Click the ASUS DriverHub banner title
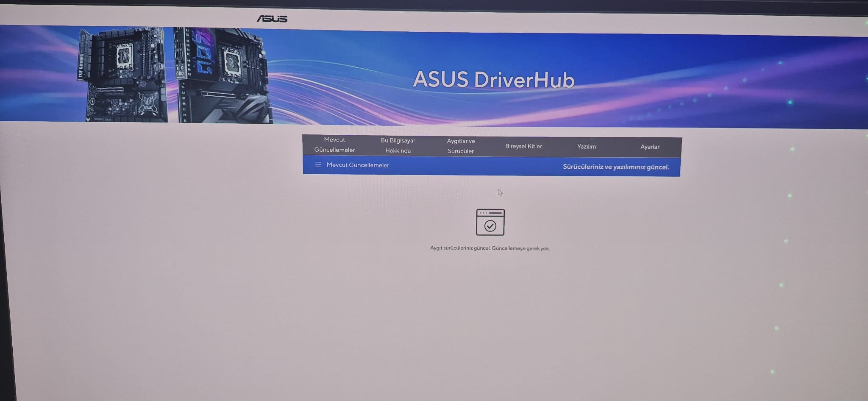 pyautogui.click(x=494, y=80)
